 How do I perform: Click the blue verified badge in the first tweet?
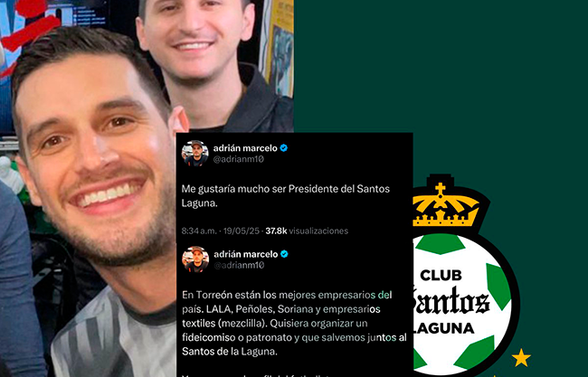click(284, 148)
